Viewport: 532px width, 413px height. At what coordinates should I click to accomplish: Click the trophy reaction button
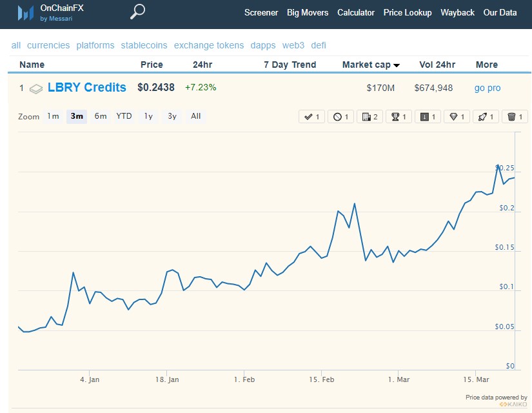(x=399, y=117)
